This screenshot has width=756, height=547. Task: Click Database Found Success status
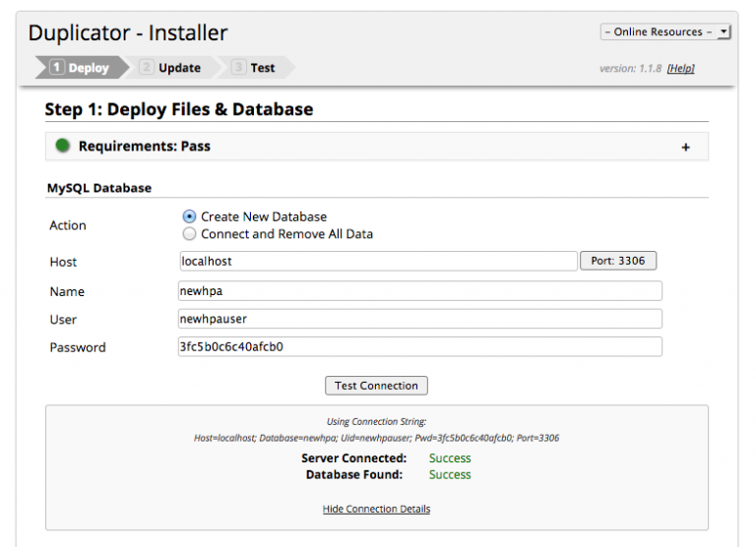pos(450,475)
